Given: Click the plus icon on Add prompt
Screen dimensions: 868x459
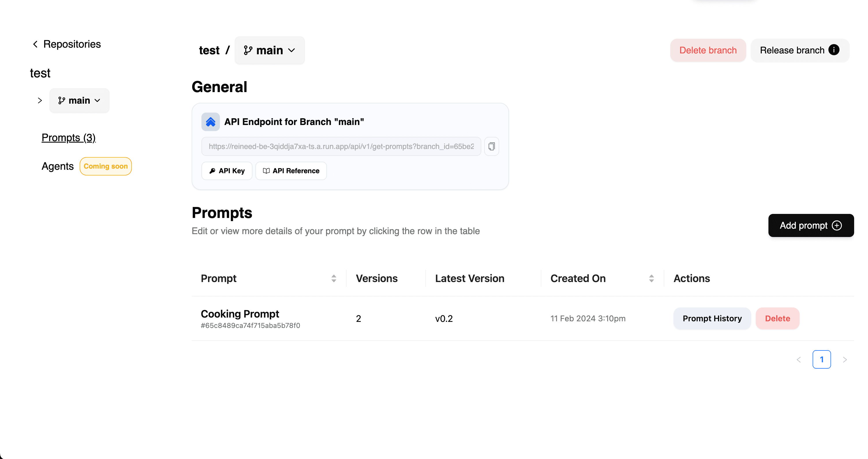Looking at the screenshot, I should click(838, 225).
